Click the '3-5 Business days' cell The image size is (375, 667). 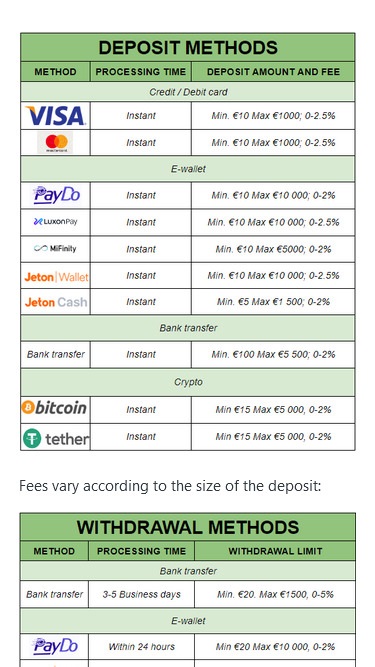142,594
